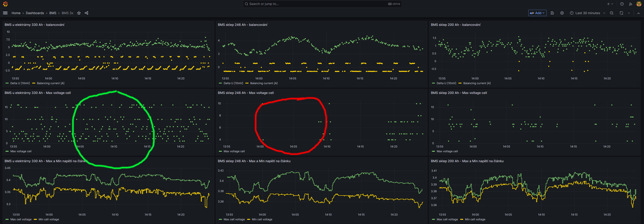Open the news feed icon

631,4
